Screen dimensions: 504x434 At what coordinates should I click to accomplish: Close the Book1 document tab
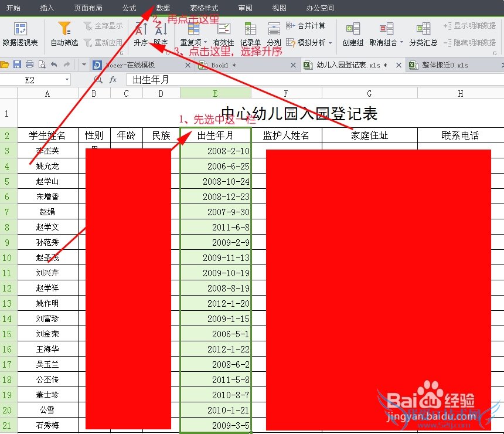pyautogui.click(x=293, y=65)
